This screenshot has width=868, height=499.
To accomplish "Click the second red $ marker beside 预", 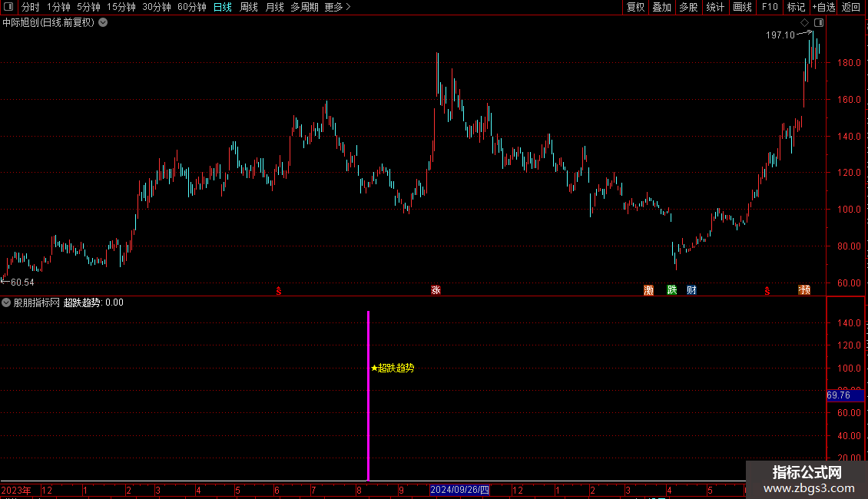I will 767,291.
